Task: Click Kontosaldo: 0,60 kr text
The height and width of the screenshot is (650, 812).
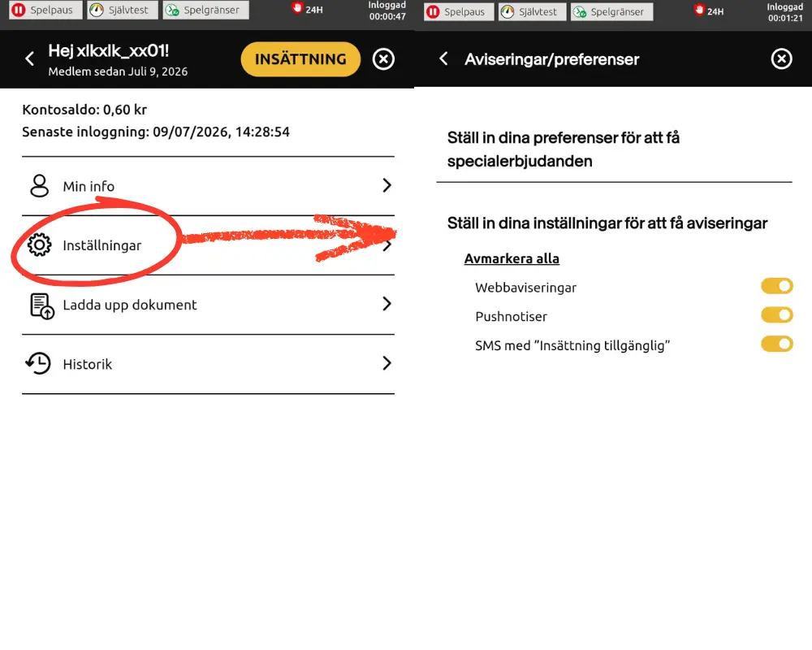Action: 84,110
